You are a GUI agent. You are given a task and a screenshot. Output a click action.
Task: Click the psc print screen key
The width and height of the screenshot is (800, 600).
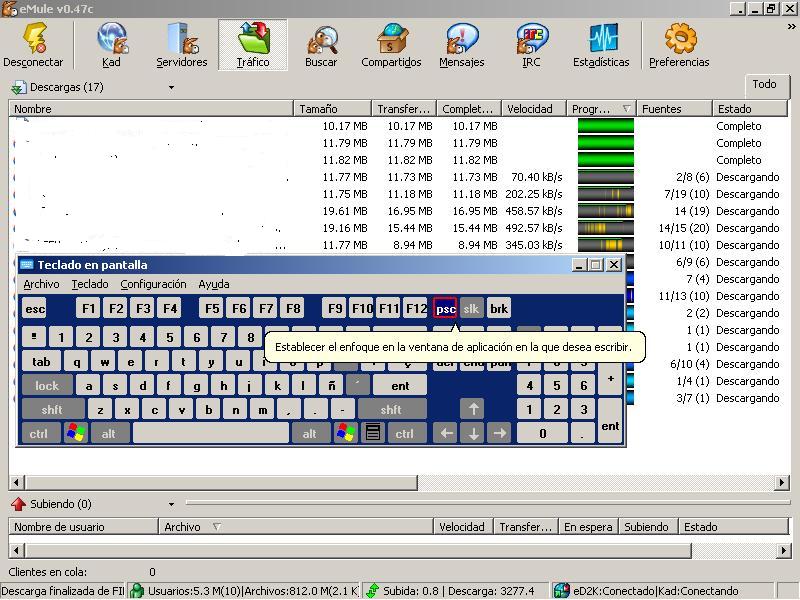(x=445, y=309)
